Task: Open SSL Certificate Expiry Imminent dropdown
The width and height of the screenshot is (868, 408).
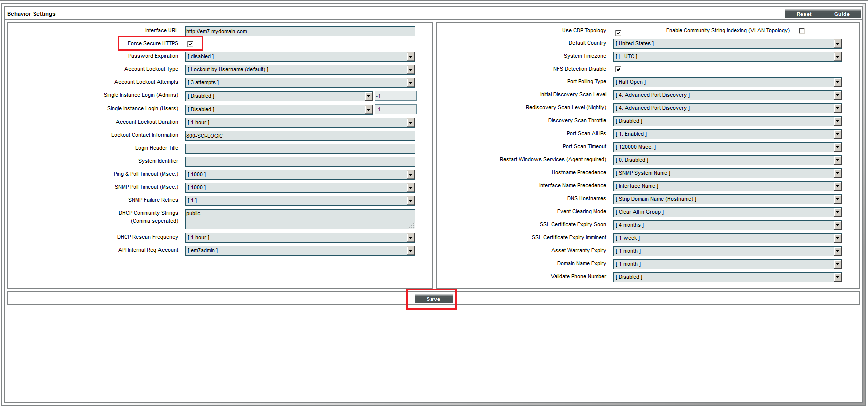Action: click(x=728, y=238)
